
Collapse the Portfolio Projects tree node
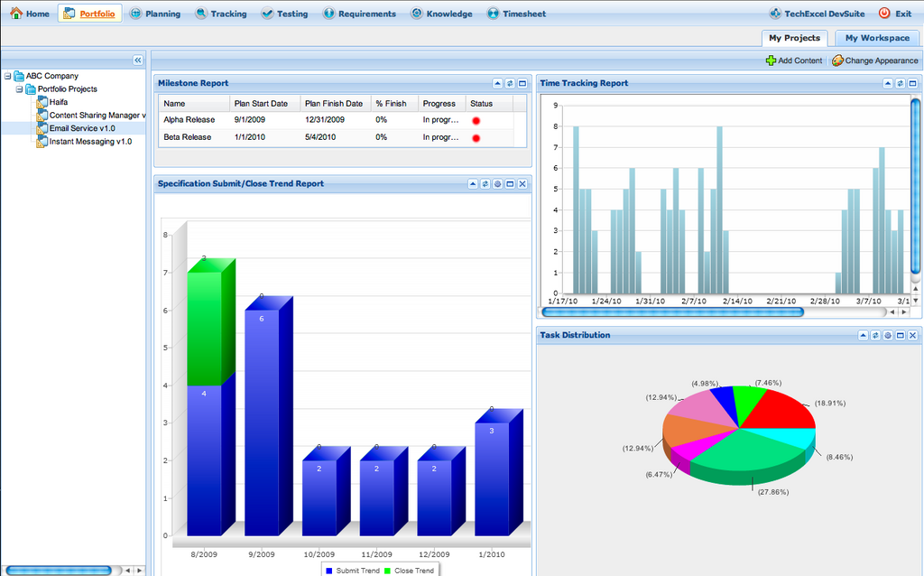point(20,89)
